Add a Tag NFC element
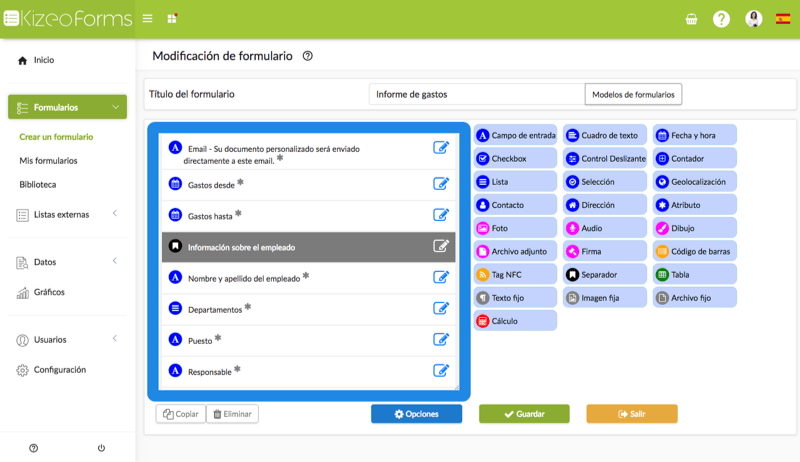The width and height of the screenshot is (800, 462). click(x=515, y=274)
